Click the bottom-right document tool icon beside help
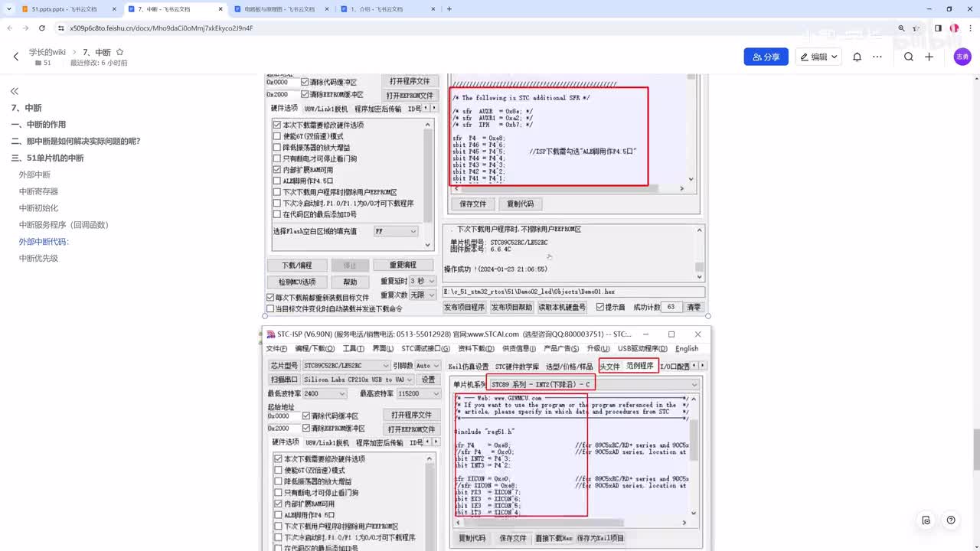 [x=926, y=520]
